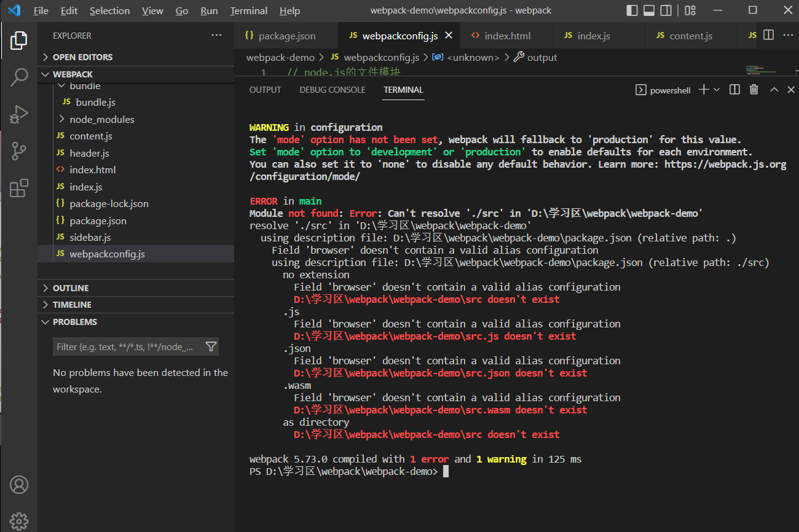799x532 pixels.
Task: Split the editor to the right
Action: (x=768, y=35)
